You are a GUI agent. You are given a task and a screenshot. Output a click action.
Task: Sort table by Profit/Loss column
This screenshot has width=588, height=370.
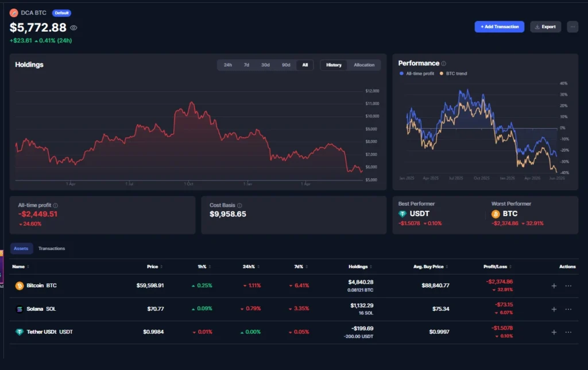click(497, 267)
